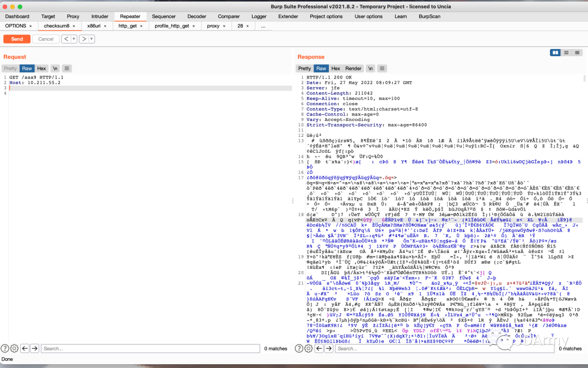This screenshot has height=368, width=588.
Task: Send the repeater request
Action: [17, 39]
